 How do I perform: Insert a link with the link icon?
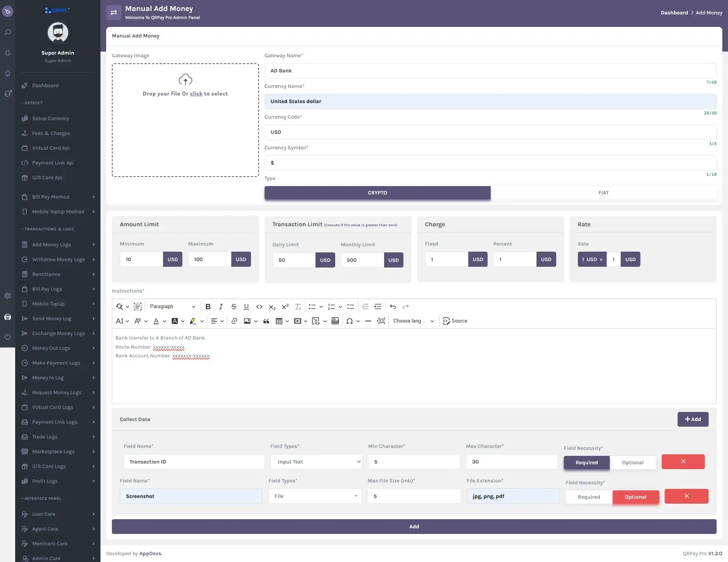pos(234,321)
